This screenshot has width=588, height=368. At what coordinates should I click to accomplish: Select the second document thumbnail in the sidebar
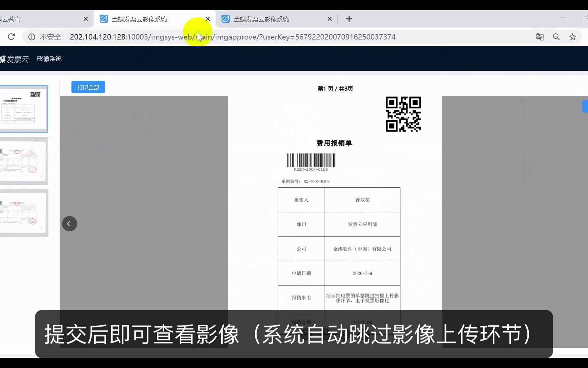pos(24,162)
